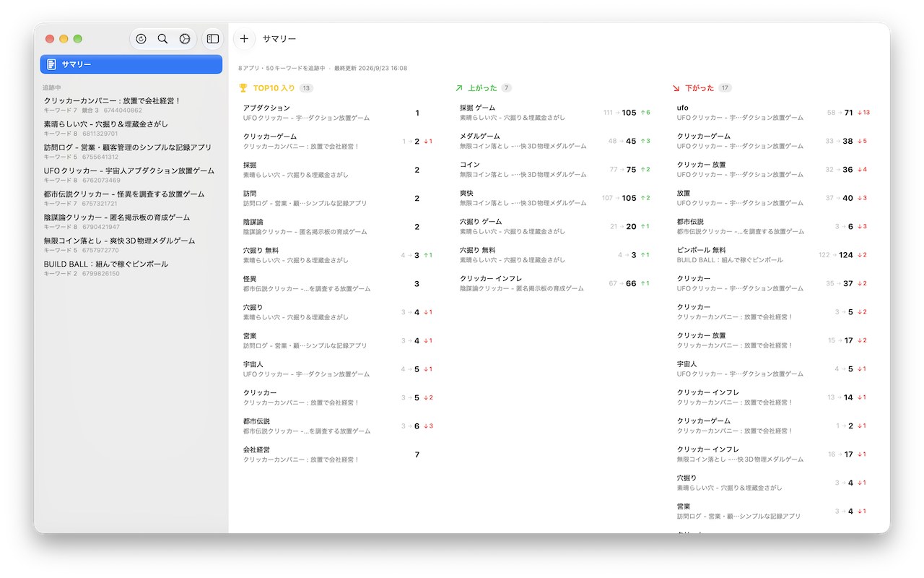Toggle the sidebar visibility button
924x578 pixels.
(213, 39)
